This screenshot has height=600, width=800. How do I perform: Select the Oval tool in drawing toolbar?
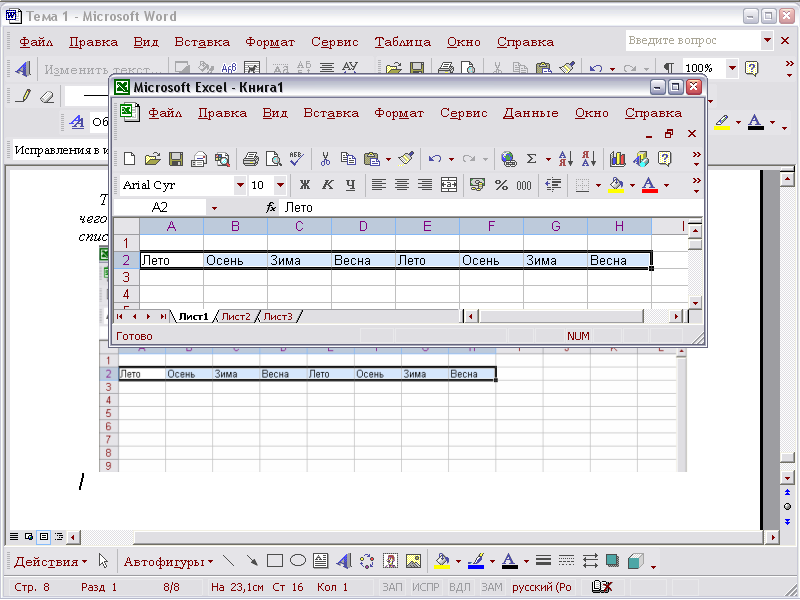[297, 561]
